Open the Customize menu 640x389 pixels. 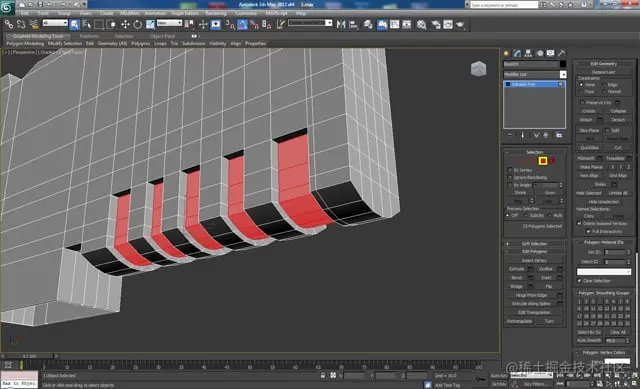[x=246, y=13]
